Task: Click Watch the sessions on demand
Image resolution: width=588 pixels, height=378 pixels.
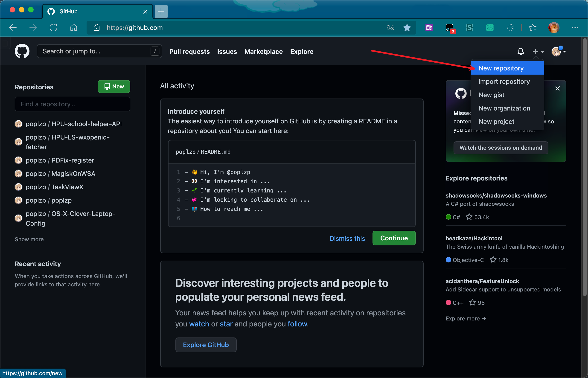Action: click(501, 148)
